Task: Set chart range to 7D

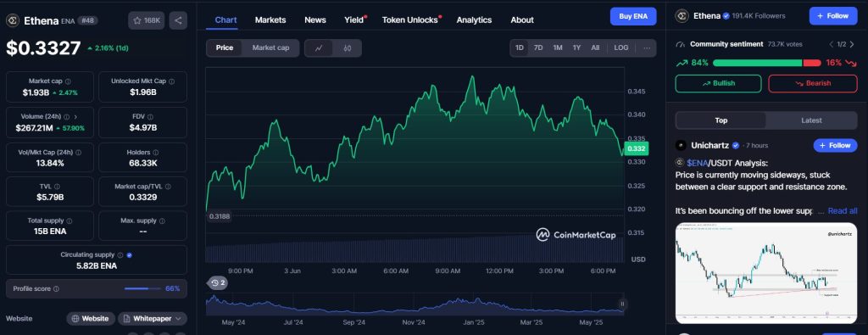Action: coord(538,47)
